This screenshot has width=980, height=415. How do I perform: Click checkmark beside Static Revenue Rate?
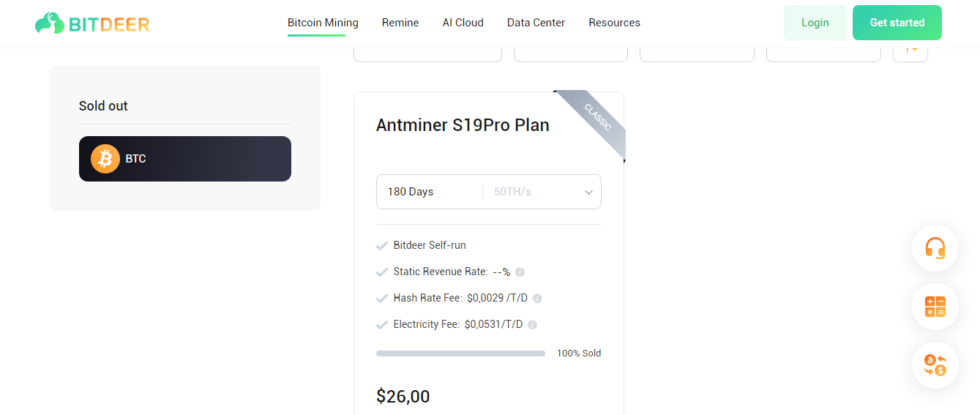tap(381, 272)
